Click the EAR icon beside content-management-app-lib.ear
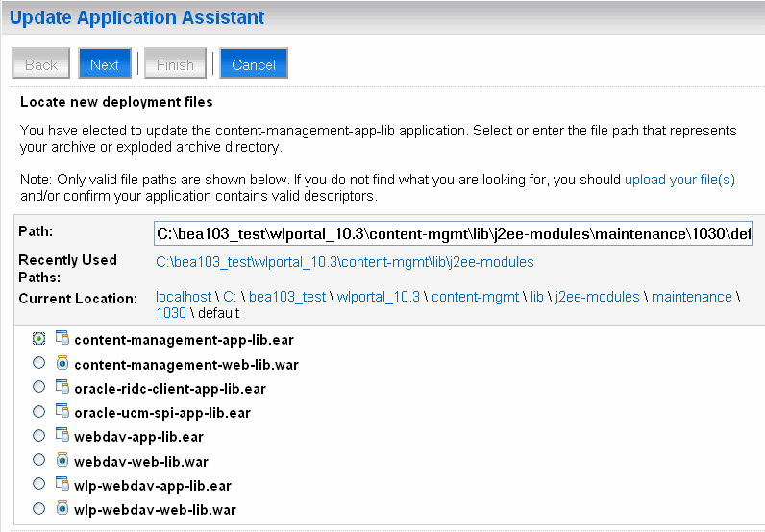This screenshot has height=532, width=765. click(x=62, y=337)
